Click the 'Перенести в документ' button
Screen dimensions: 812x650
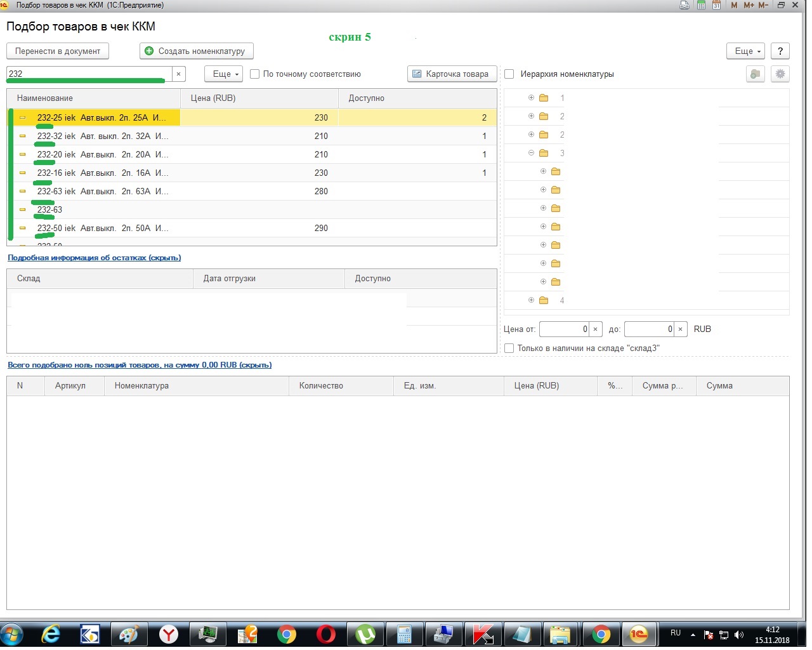point(58,51)
